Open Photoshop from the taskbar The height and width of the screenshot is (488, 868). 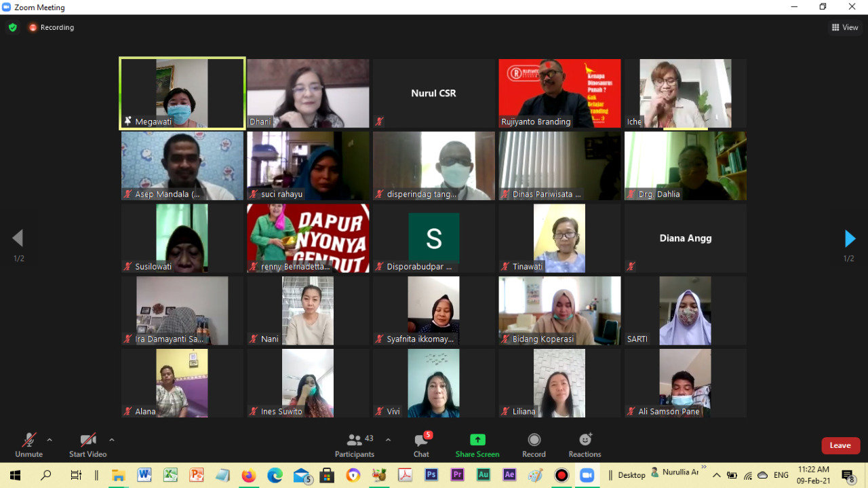click(x=431, y=475)
